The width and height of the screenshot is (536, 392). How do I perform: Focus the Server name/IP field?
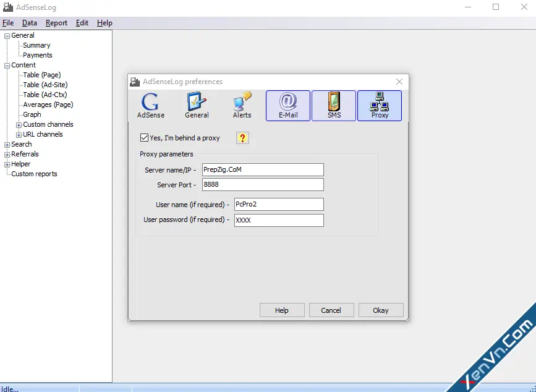[263, 170]
